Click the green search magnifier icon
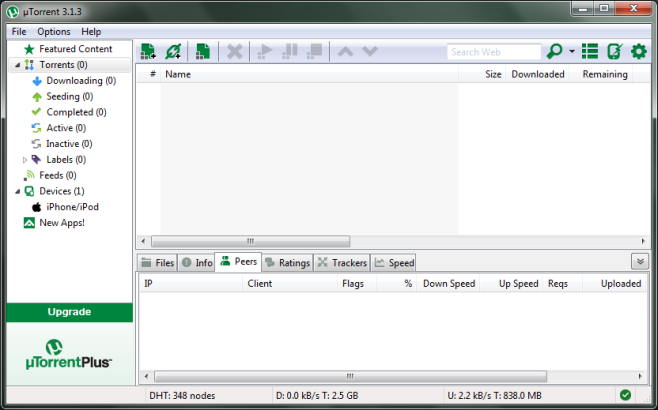 [x=554, y=51]
